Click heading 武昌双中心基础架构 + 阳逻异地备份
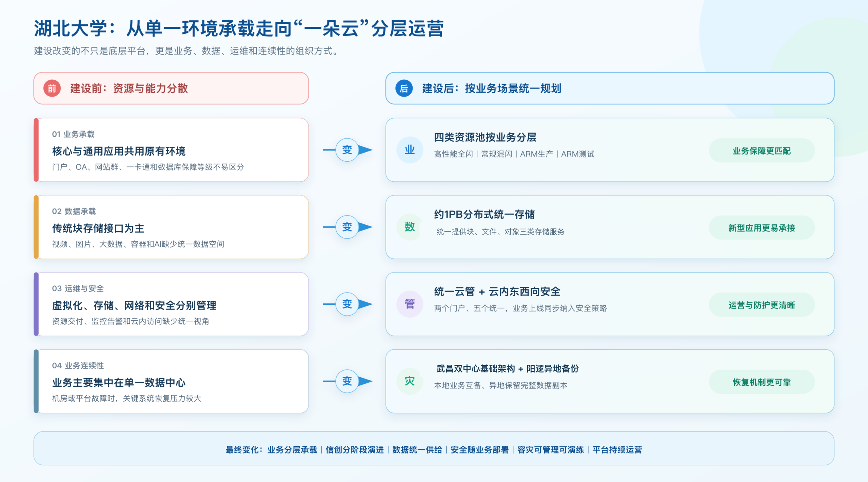Viewport: 868px width, 482px height. (x=507, y=368)
